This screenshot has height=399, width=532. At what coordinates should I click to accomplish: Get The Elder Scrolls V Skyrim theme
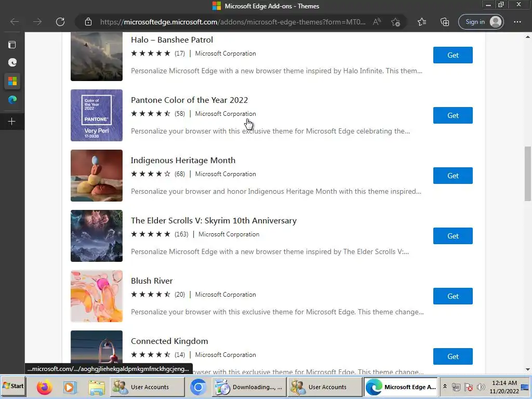tap(453, 236)
